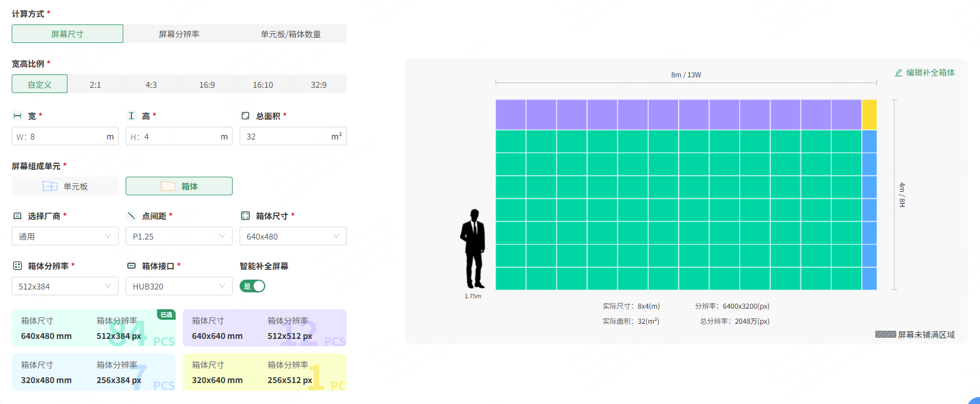Open the 箱体接口 dropdown showing HUB320
The image size is (980, 404).
point(179,286)
